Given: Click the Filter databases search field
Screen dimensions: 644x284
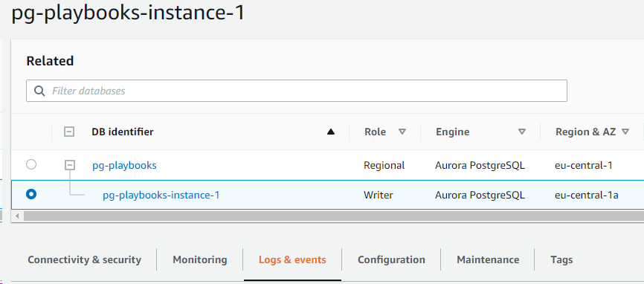Looking at the screenshot, I should click(297, 91).
